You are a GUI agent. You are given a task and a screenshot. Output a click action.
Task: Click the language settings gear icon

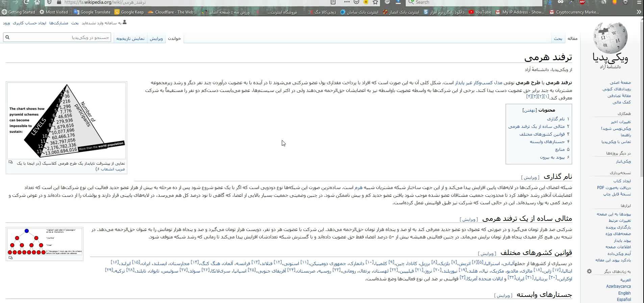point(589,271)
